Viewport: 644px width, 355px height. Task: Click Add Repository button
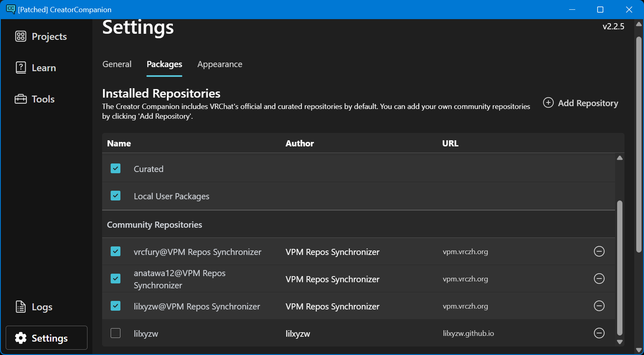[x=581, y=103]
